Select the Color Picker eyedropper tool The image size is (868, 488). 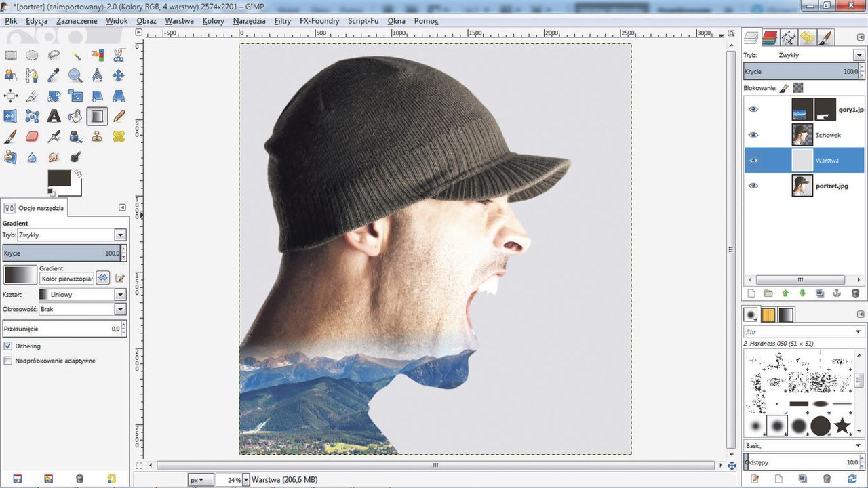pyautogui.click(x=54, y=75)
